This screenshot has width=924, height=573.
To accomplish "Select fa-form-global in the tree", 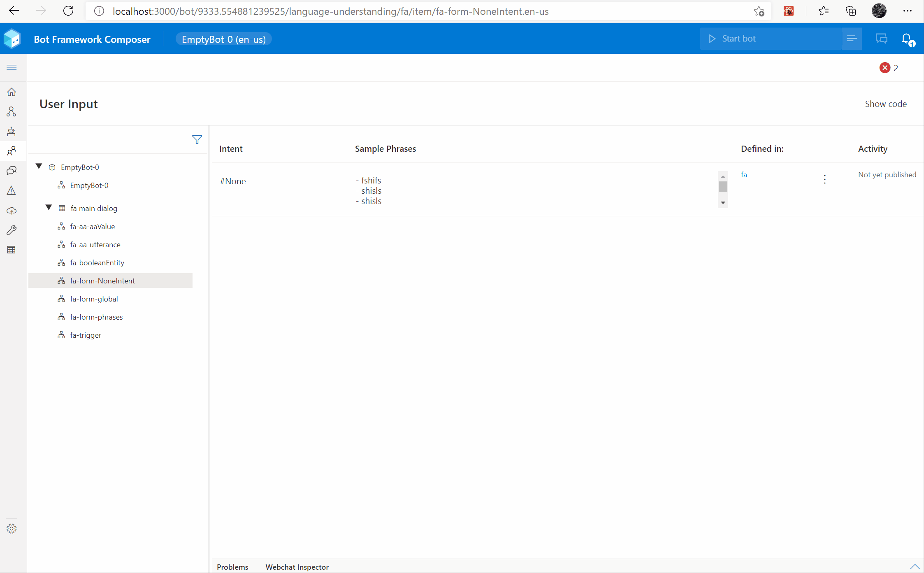I will (94, 299).
